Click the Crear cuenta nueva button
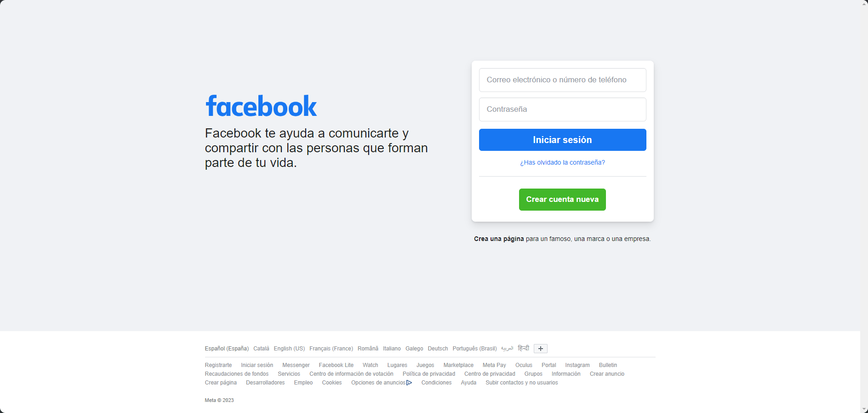Screen dimensions: 868x413 (x=562, y=200)
